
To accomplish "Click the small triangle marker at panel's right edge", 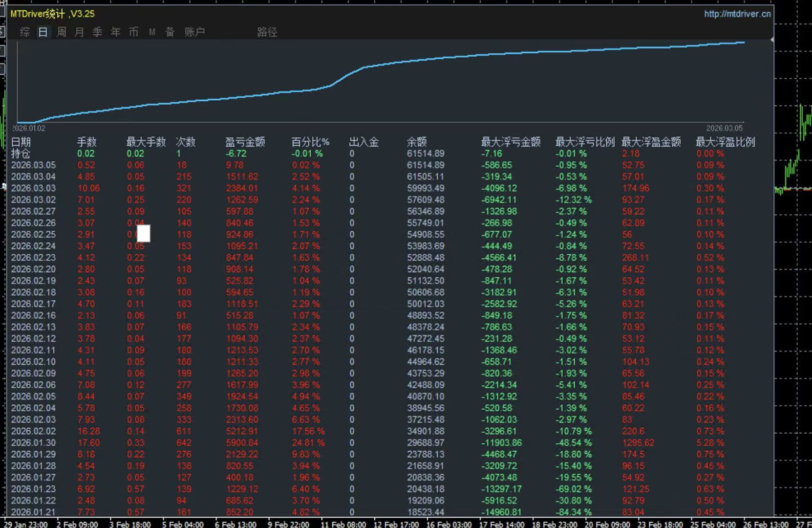I will (x=772, y=40).
